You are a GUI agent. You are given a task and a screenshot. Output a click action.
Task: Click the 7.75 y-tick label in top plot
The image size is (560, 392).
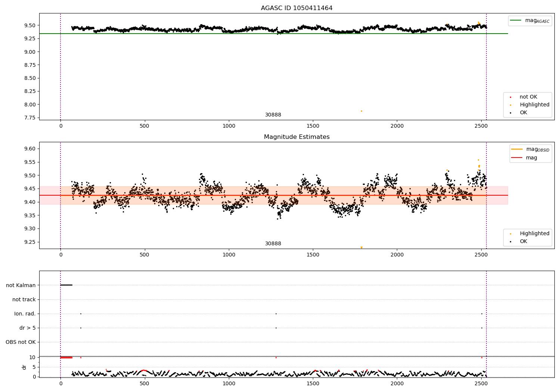[x=30, y=118]
